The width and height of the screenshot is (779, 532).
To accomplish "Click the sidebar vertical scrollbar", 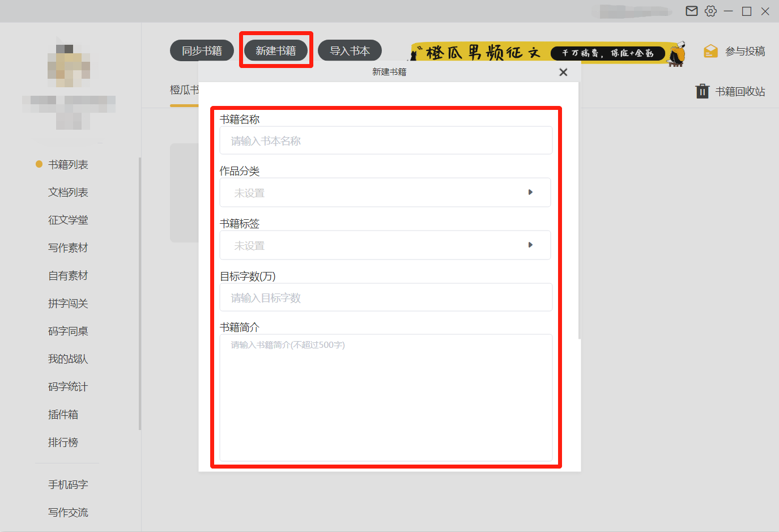I will pyautogui.click(x=140, y=293).
